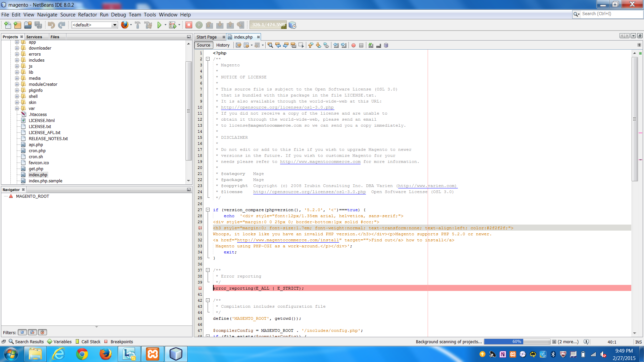Click the Clean and Build icon

pos(148,25)
